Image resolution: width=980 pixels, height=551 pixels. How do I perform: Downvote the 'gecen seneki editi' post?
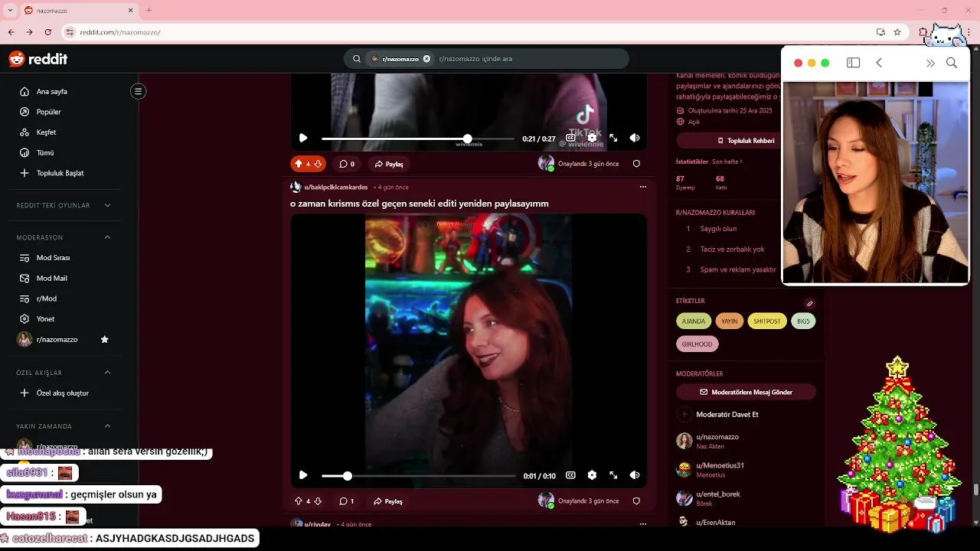[x=318, y=501]
